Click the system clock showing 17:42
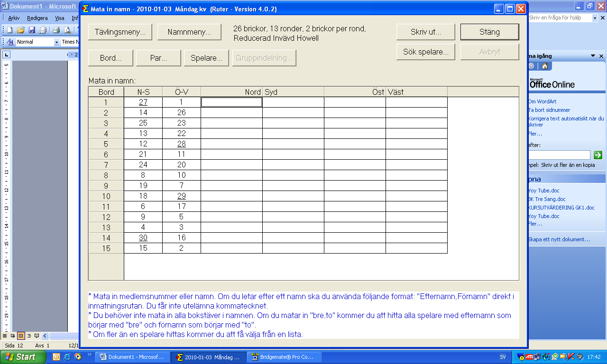 [x=595, y=357]
